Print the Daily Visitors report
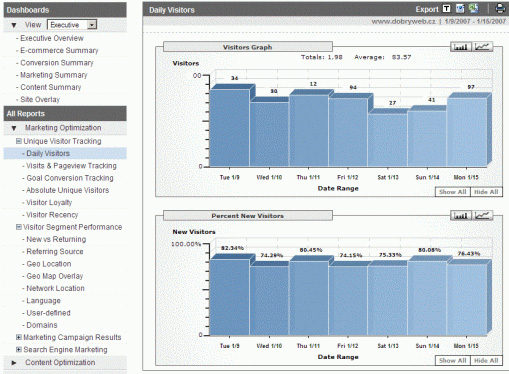This screenshot has height=374, width=509. tap(500, 8)
